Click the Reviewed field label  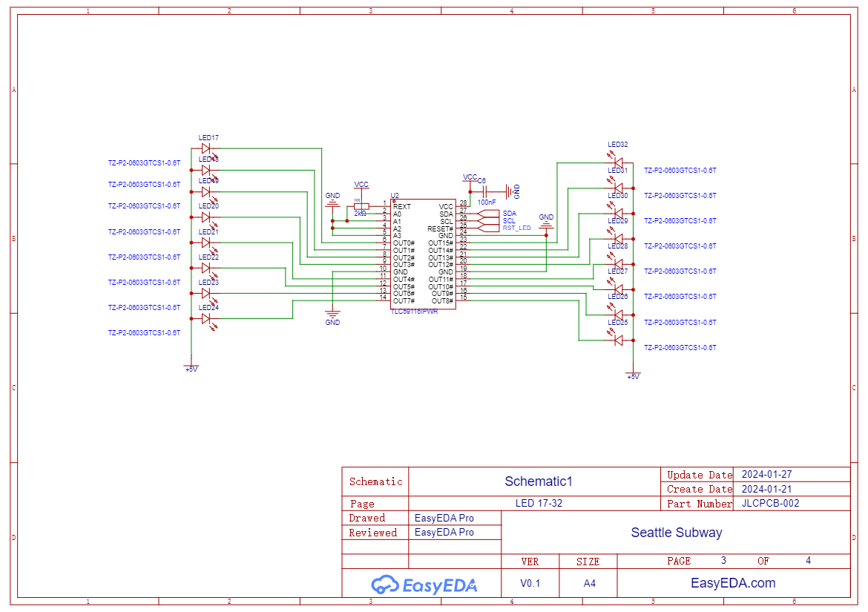tap(372, 533)
